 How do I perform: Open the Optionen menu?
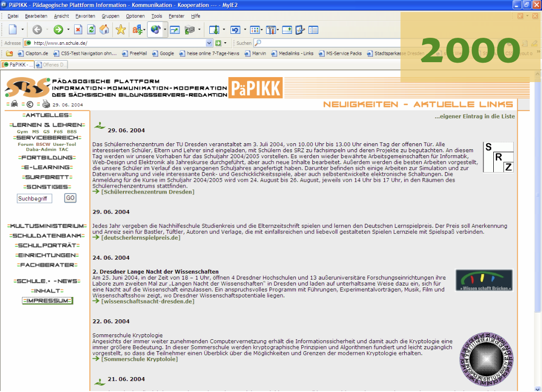tap(135, 16)
